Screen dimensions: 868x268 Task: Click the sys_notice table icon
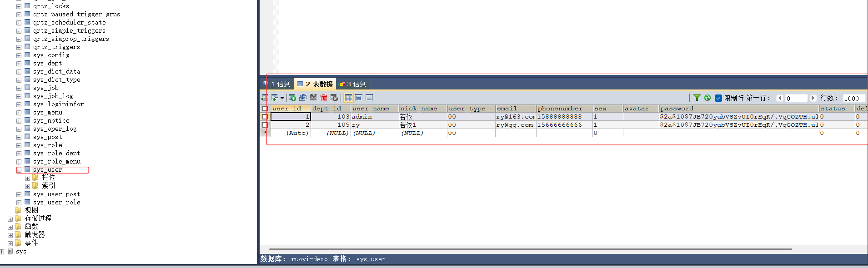coord(27,120)
